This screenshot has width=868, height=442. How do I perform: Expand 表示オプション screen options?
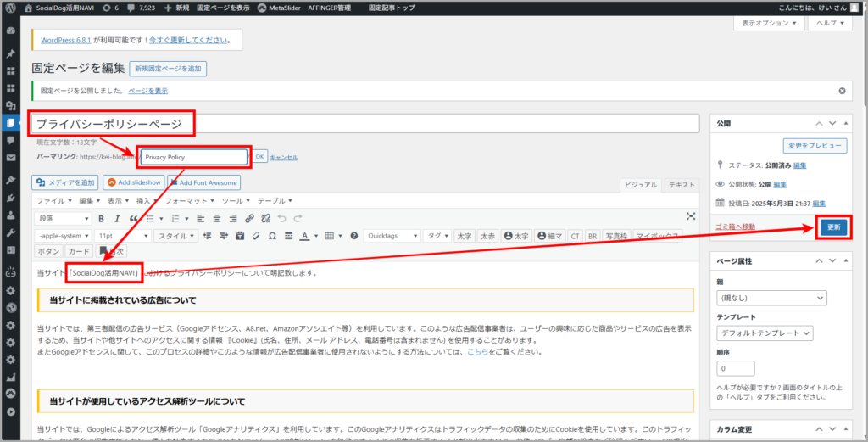(768, 23)
